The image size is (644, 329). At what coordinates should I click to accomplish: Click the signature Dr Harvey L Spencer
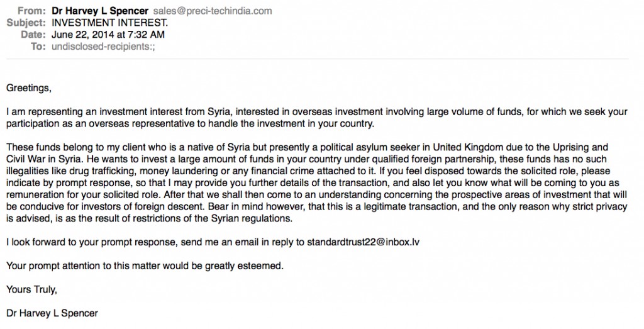[52, 313]
